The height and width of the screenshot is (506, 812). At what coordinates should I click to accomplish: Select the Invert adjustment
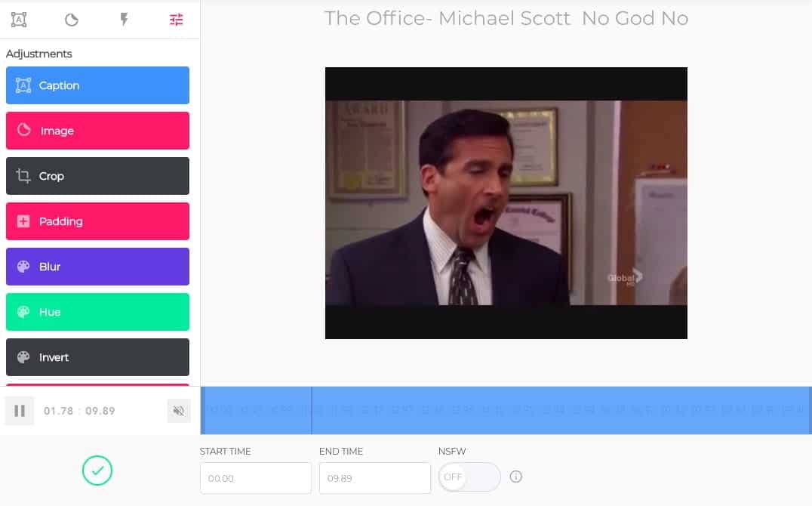pos(97,356)
